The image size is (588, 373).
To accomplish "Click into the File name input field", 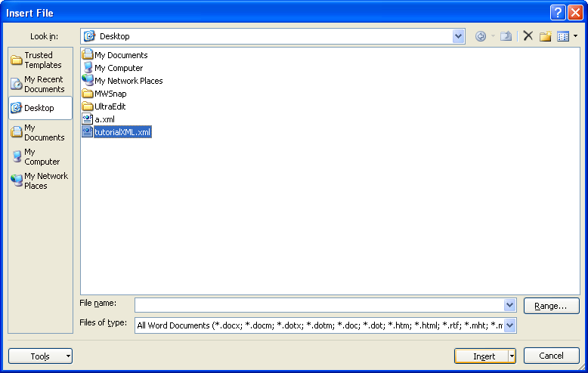I will click(x=319, y=305).
